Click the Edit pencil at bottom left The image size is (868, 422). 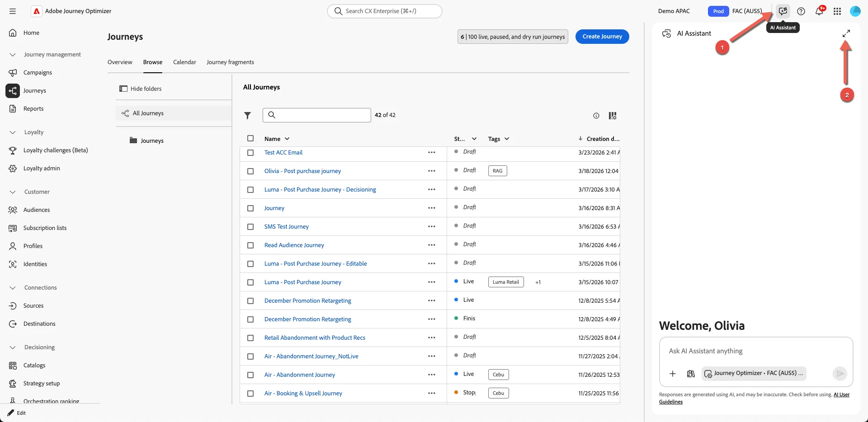pyautogui.click(x=17, y=413)
